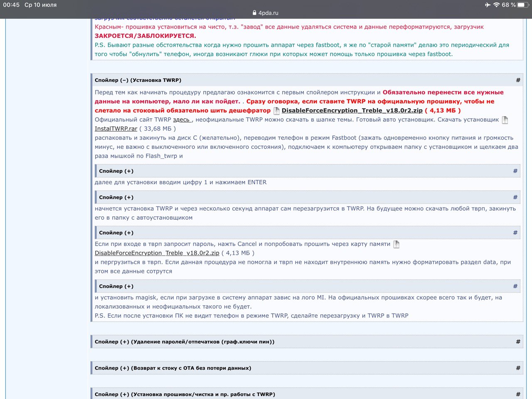Viewport: 532px width, 399px height.
Task: Click file icon after карту памяти text
Action: 397,244
